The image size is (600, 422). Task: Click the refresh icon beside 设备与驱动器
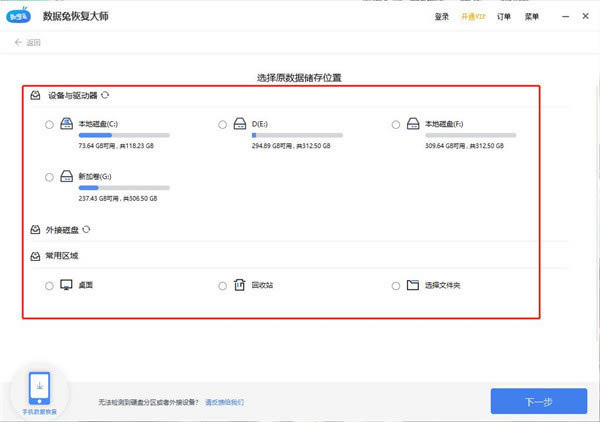[x=105, y=95]
